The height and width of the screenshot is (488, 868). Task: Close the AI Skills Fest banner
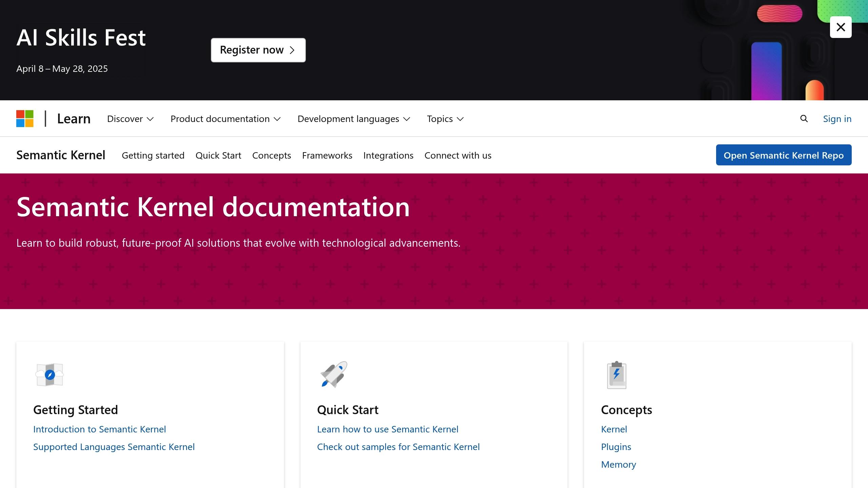pos(841,27)
